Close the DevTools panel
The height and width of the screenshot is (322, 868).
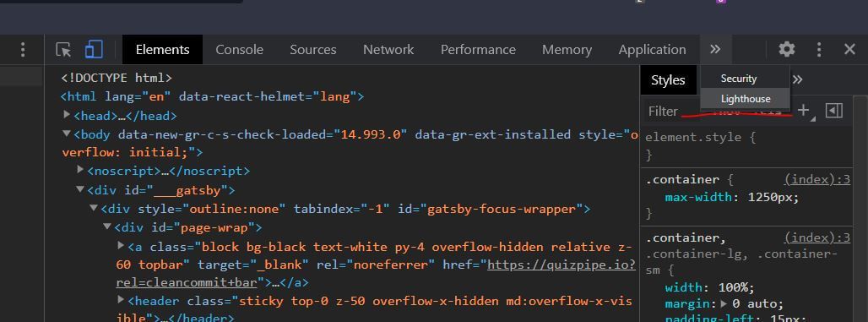pos(849,49)
